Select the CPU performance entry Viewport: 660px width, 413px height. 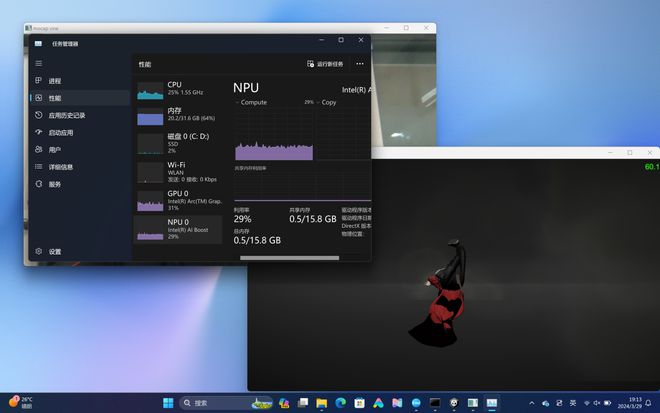click(178, 90)
